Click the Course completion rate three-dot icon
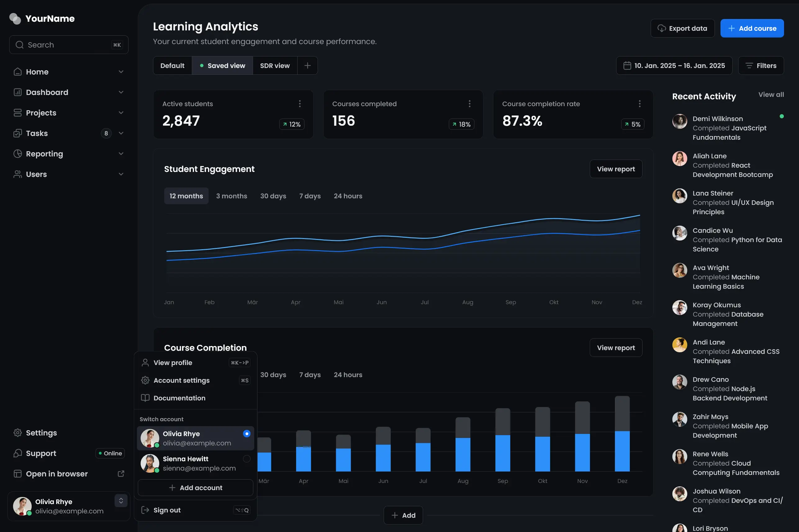This screenshot has height=532, width=799. click(x=639, y=104)
